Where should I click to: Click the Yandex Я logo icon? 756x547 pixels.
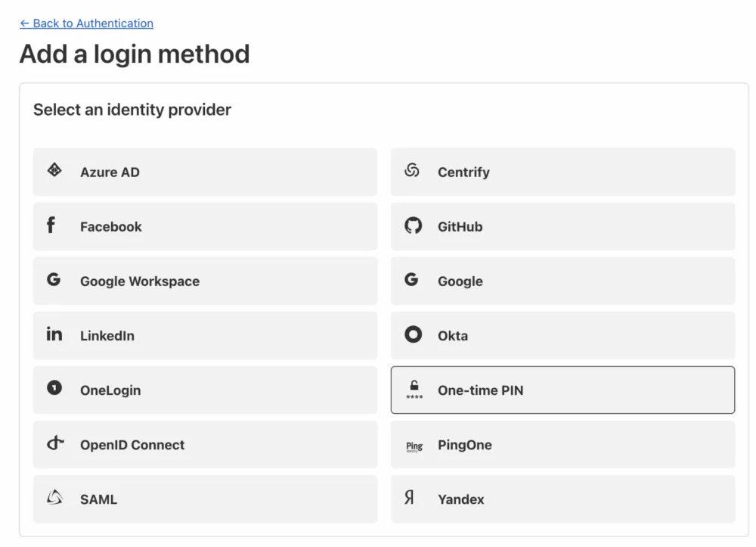click(x=409, y=497)
